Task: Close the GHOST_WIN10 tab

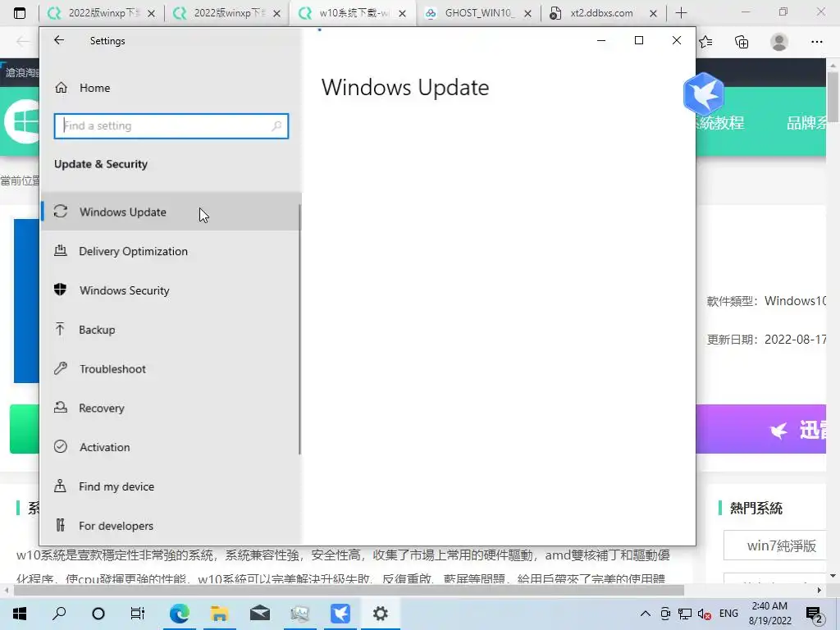Action: click(527, 13)
